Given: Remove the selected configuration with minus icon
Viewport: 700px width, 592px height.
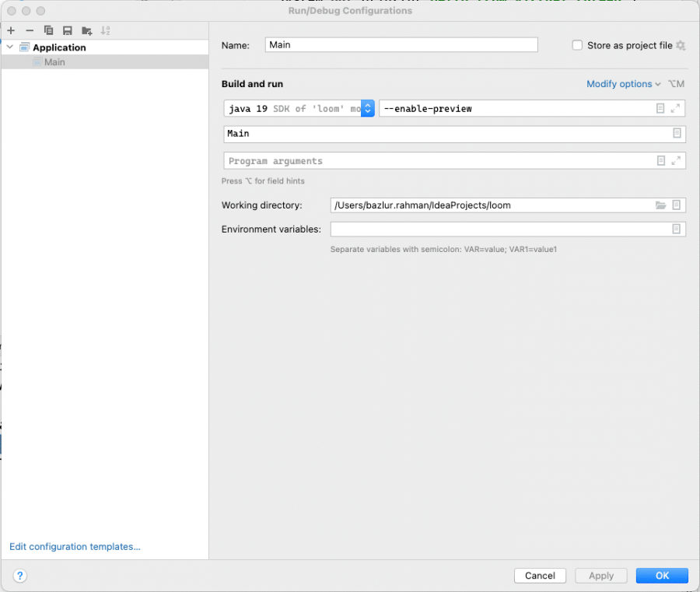Looking at the screenshot, I should click(x=30, y=30).
